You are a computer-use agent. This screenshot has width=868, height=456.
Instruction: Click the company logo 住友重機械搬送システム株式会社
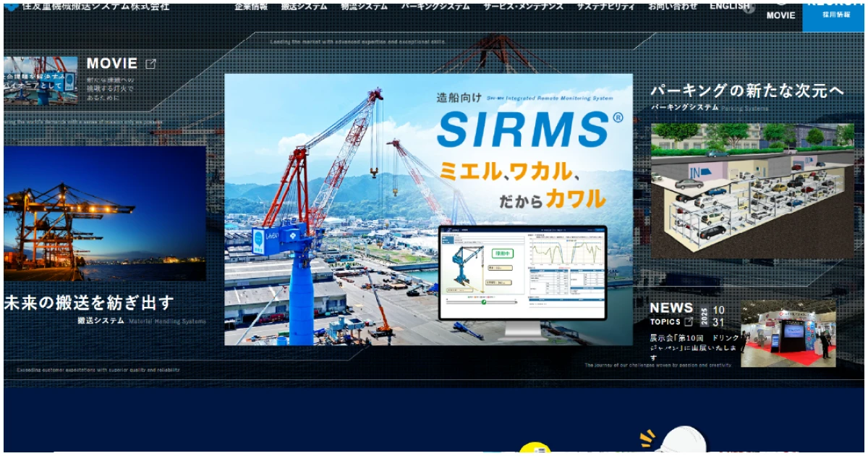87,6
